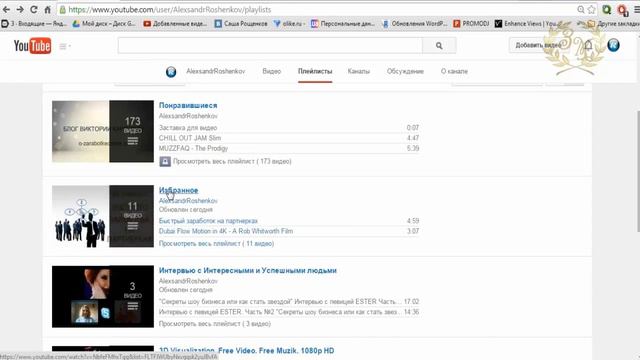Click the channel avatar beside AlexsandrRoshenkov
Screen dimensions: 640x360
coord(171,72)
